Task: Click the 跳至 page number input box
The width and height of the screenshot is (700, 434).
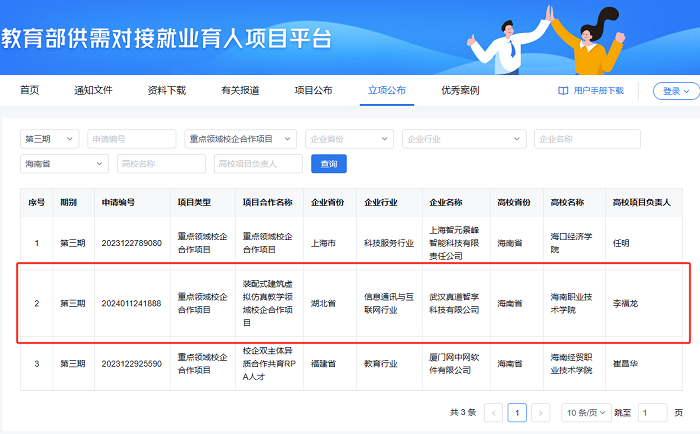Action: [652, 412]
